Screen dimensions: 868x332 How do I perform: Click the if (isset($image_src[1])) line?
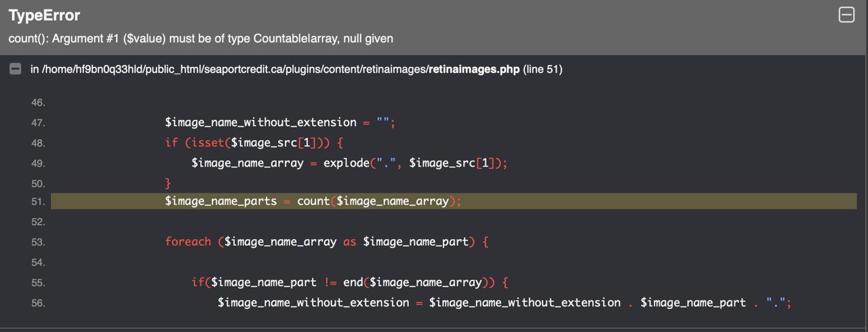pyautogui.click(x=254, y=143)
